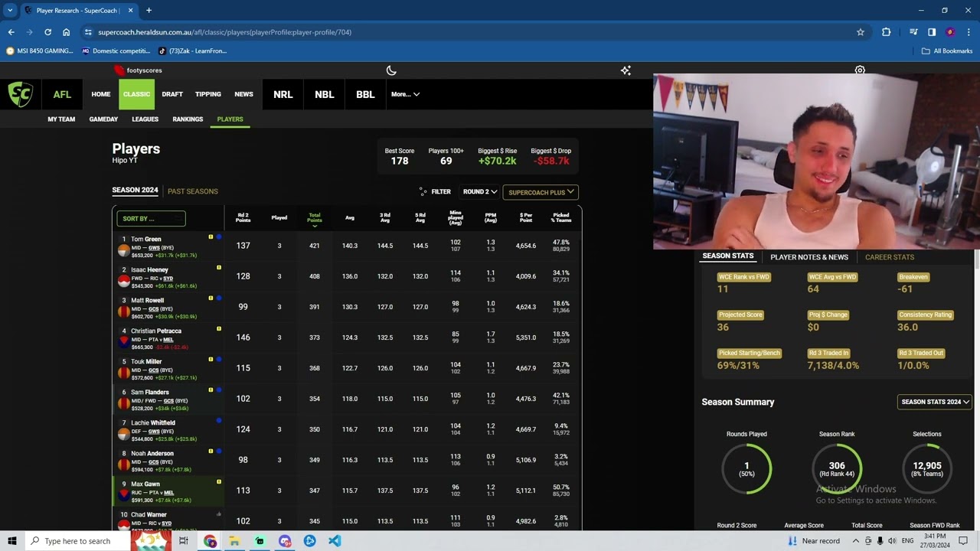Open File Explorer from the taskbar
Viewport: 980px width, 551px height.
(234, 541)
